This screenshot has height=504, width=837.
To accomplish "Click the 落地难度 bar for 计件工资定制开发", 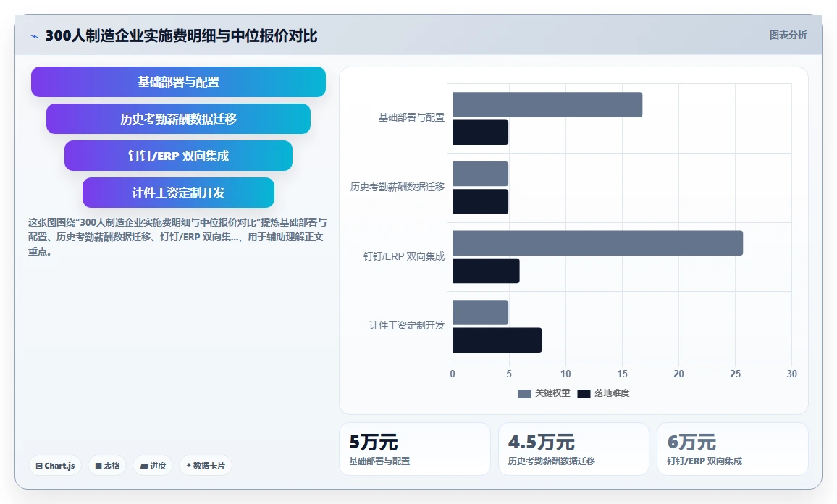I will pyautogui.click(x=497, y=340).
